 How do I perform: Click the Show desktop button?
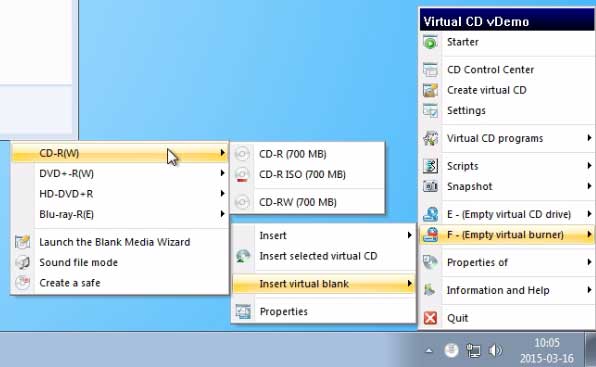590,350
